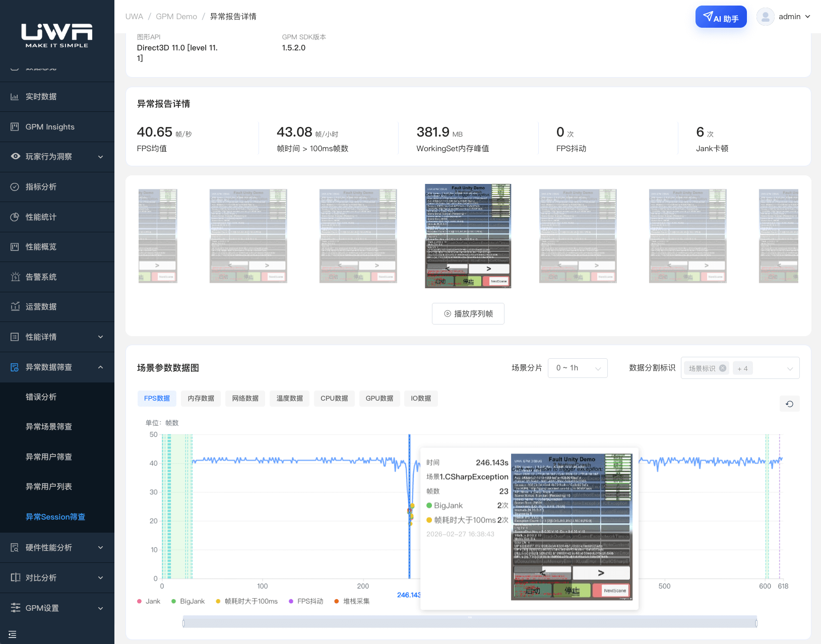Viewport: 821px width, 644px height.
Task: Click the 播放序列帧 button
Action: pyautogui.click(x=468, y=313)
